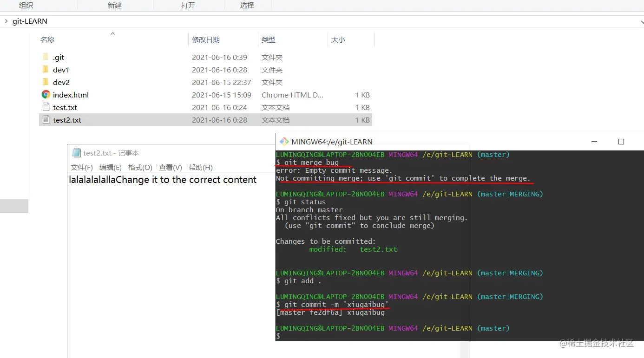Click the dev2 folder icon

[x=46, y=82]
